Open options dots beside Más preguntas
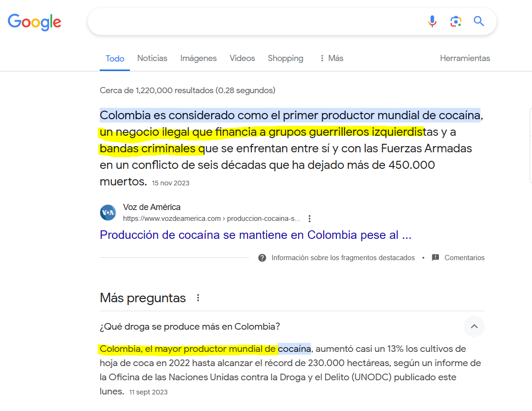The height and width of the screenshot is (411, 532). pyautogui.click(x=198, y=298)
